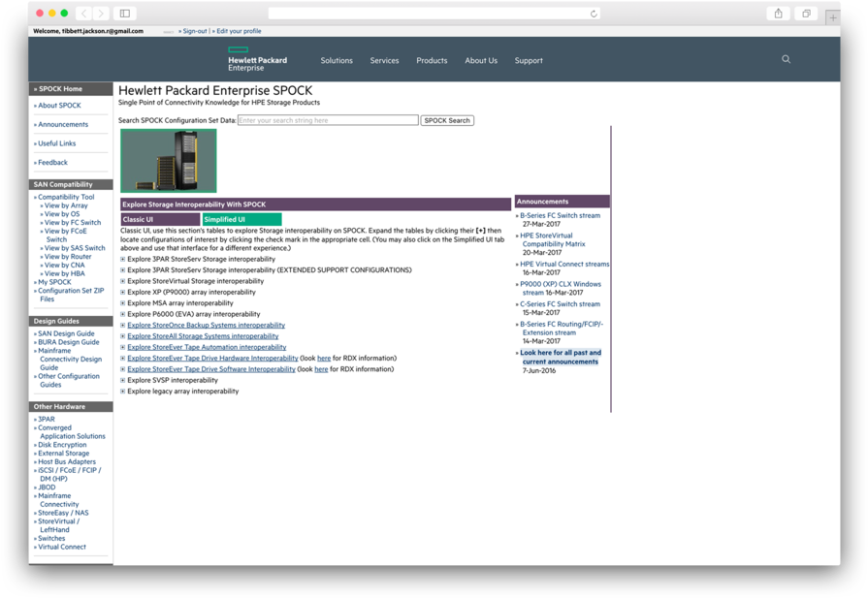The image size is (868, 598).
Task: Click Safari forward navigation arrow
Action: tap(101, 14)
